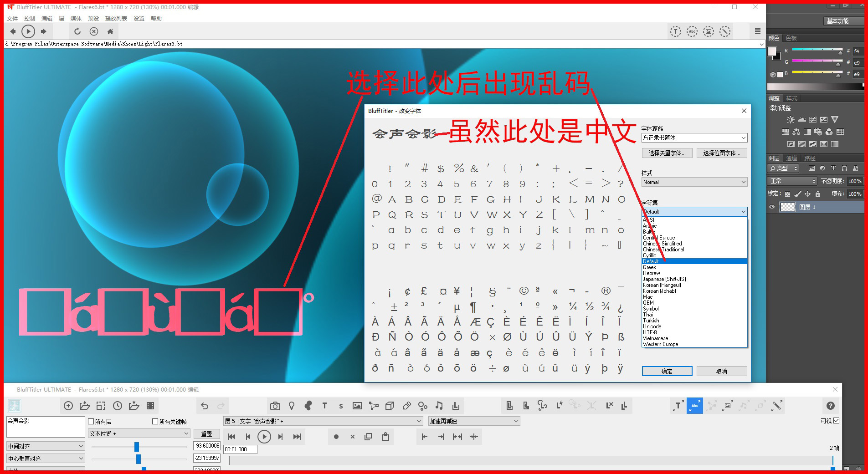Viewport: 868px width, 474px height.
Task: Click 选择位图字体 button
Action: coord(722,153)
